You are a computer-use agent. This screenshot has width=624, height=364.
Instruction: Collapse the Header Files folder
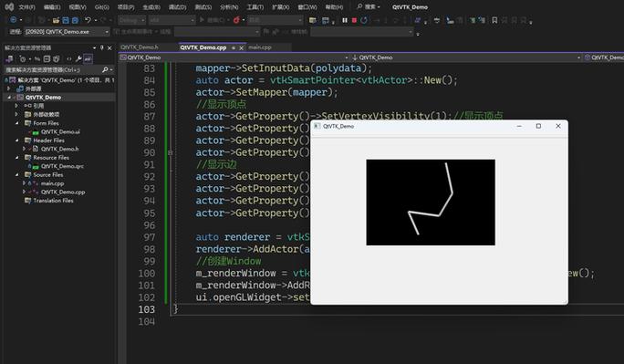coord(16,140)
